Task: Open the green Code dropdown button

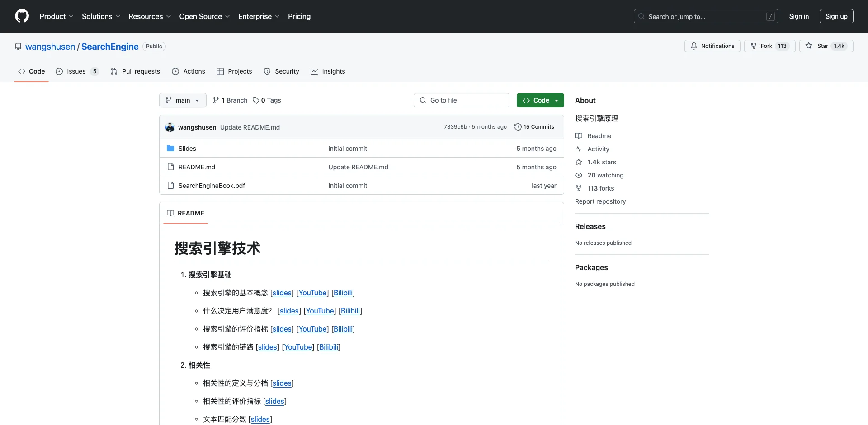Action: coord(540,100)
